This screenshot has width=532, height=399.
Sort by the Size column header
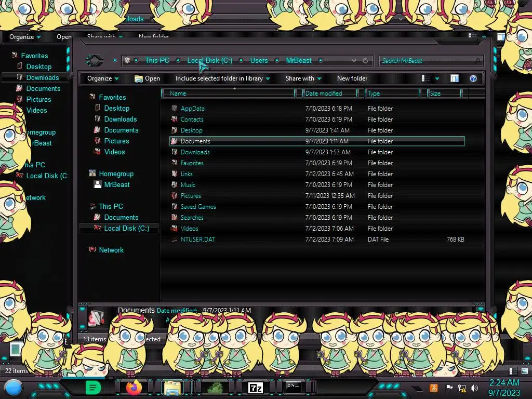point(444,94)
